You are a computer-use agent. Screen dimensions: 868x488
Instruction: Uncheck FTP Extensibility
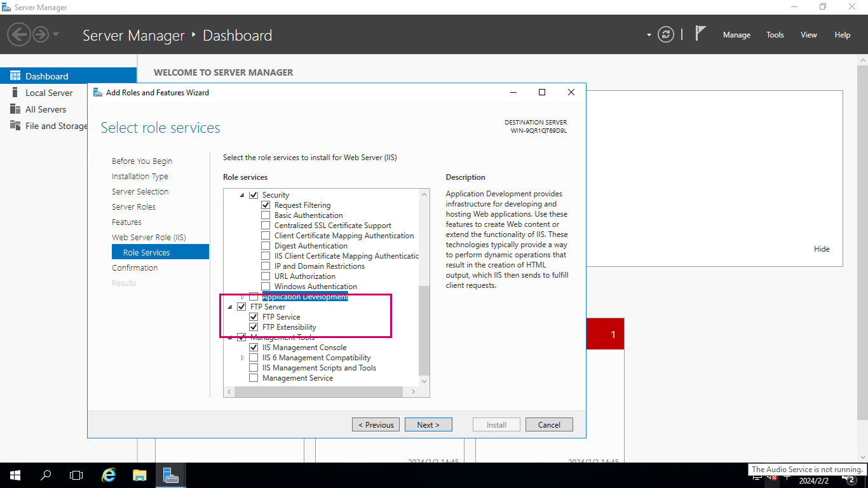pyautogui.click(x=254, y=327)
